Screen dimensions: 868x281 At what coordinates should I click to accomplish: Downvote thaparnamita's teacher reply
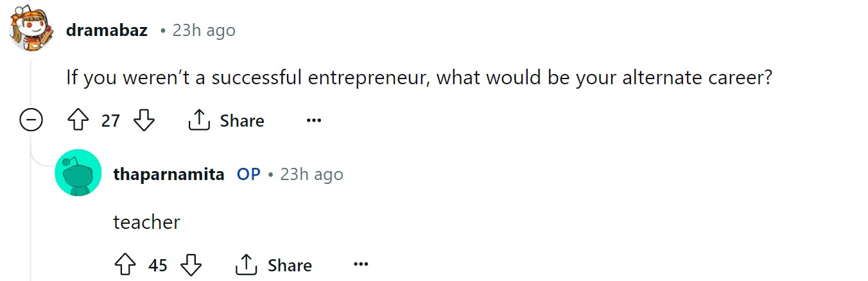click(191, 265)
